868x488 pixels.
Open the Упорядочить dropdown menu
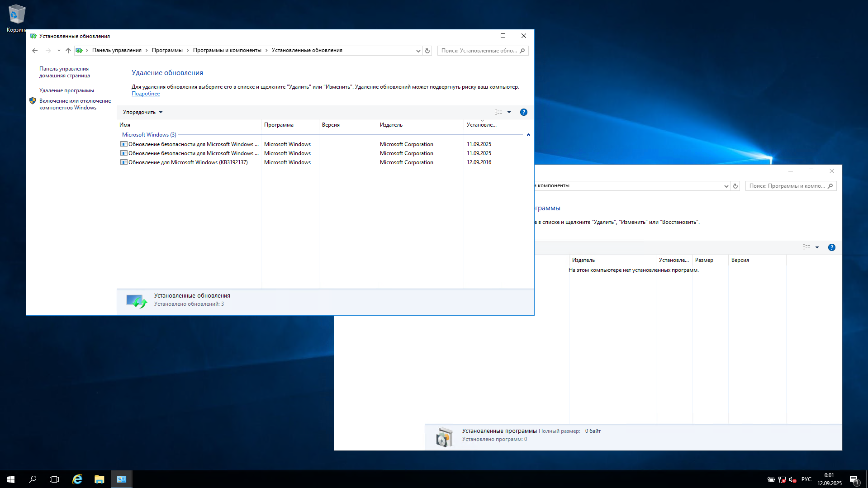tap(142, 112)
